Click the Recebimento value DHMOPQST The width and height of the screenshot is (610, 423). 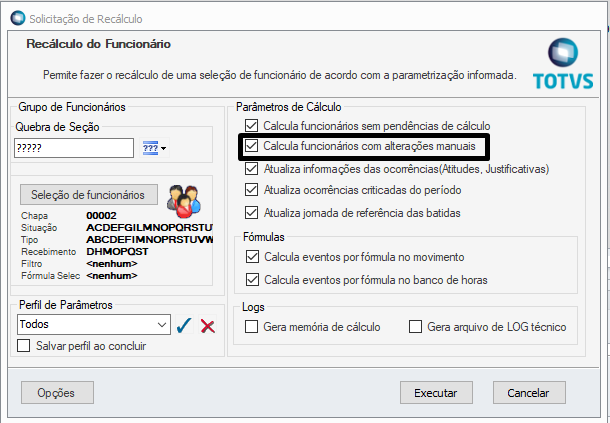tap(117, 251)
